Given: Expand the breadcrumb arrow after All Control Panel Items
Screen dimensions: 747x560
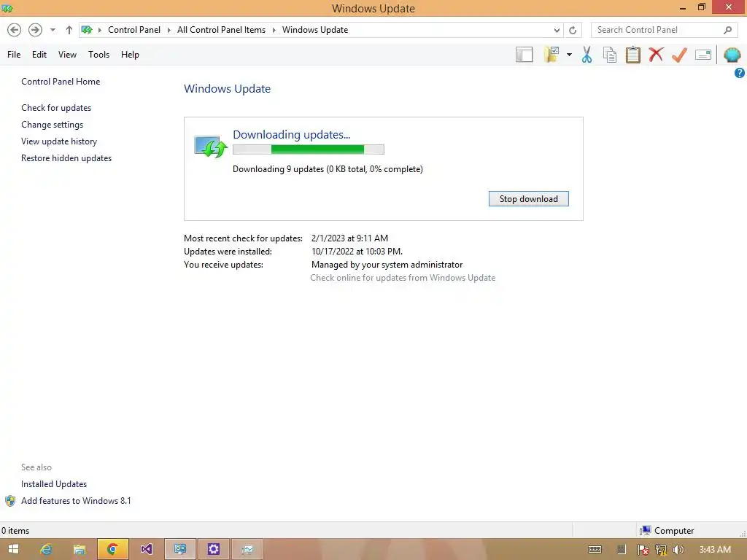Looking at the screenshot, I should click(274, 30).
